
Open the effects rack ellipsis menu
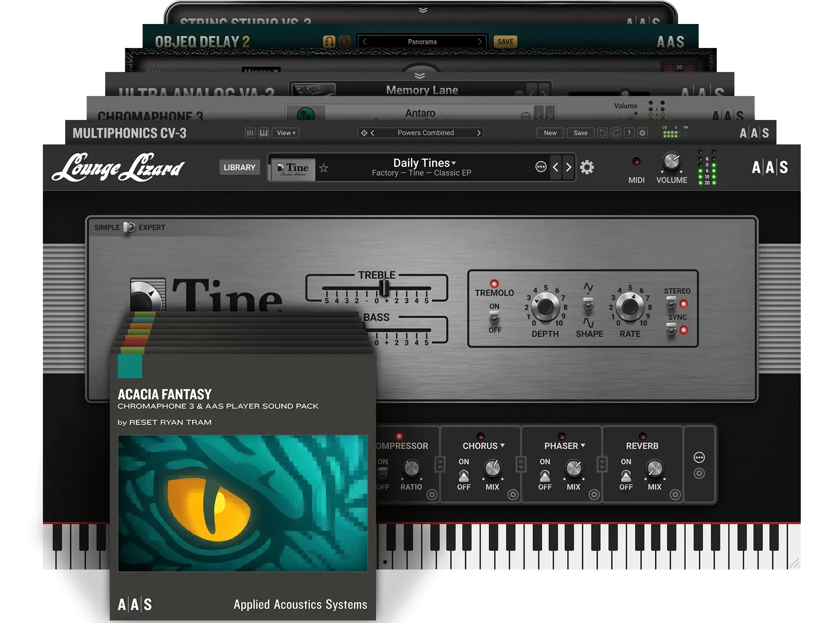[x=699, y=458]
